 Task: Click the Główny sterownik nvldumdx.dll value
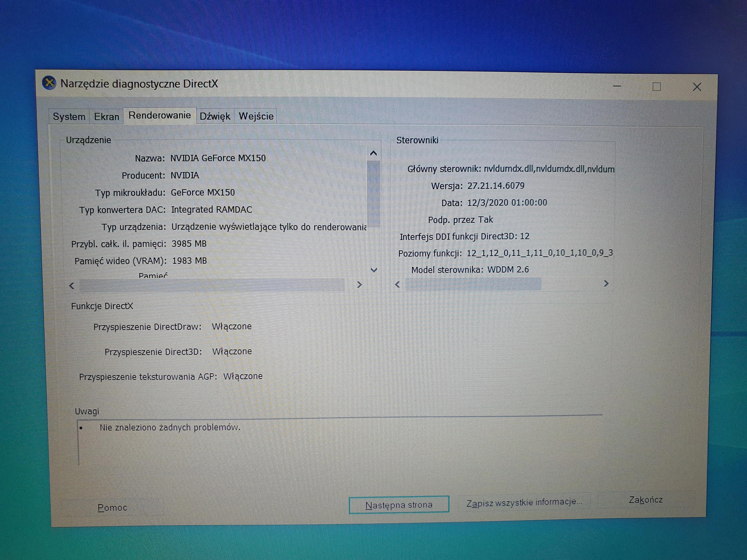click(549, 169)
